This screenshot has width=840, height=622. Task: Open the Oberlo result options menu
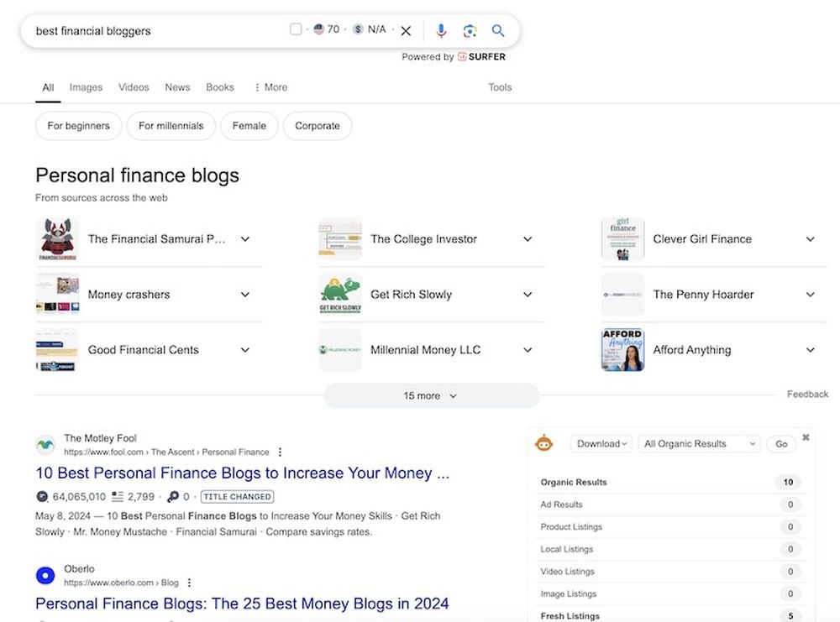pyautogui.click(x=189, y=583)
